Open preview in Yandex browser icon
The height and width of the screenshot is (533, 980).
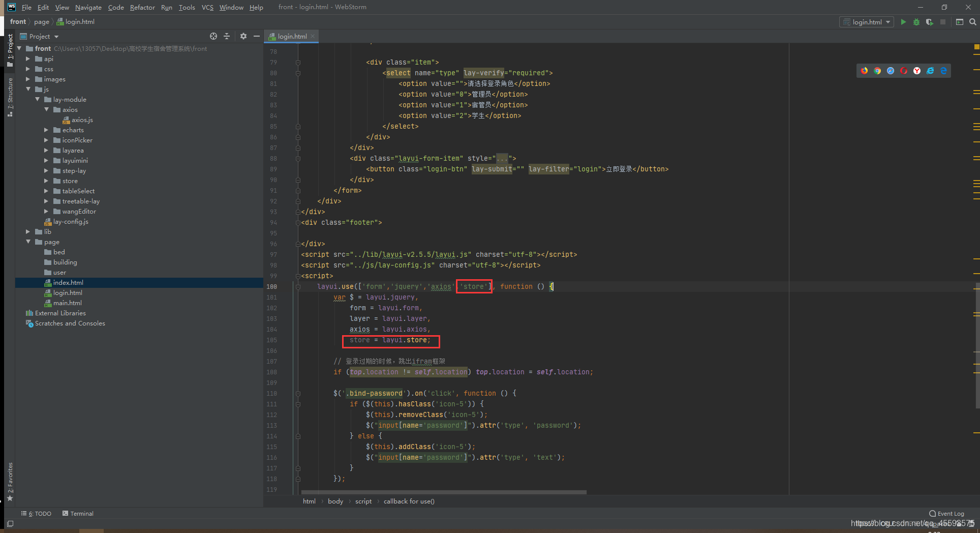(917, 71)
